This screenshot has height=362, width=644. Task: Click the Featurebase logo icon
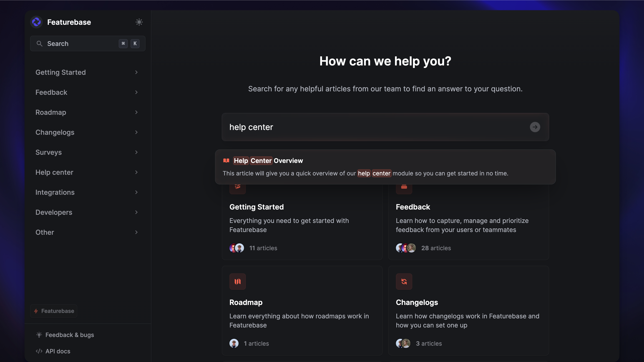tap(37, 22)
